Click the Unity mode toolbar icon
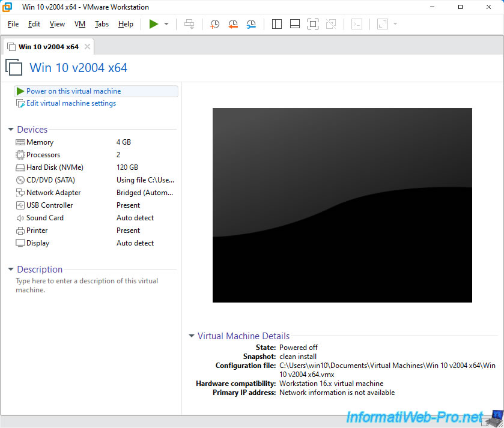 (331, 24)
